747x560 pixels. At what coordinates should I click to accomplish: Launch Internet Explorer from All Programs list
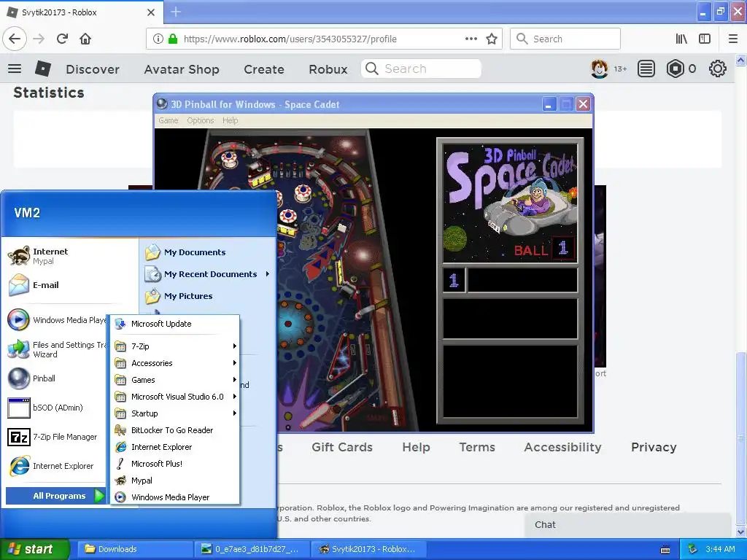pyautogui.click(x=175, y=447)
